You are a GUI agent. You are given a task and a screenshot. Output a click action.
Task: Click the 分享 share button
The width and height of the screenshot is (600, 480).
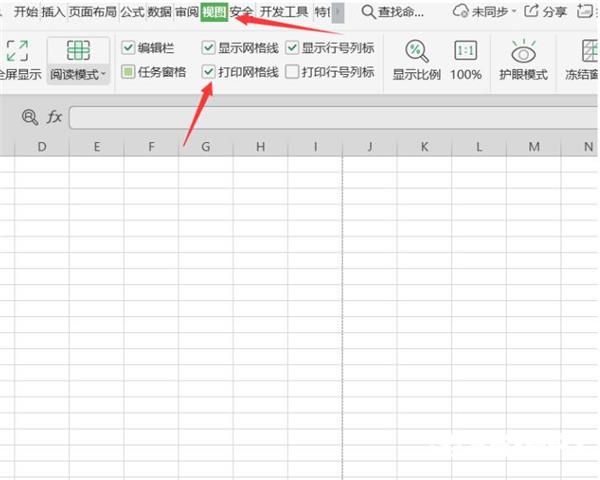(545, 12)
